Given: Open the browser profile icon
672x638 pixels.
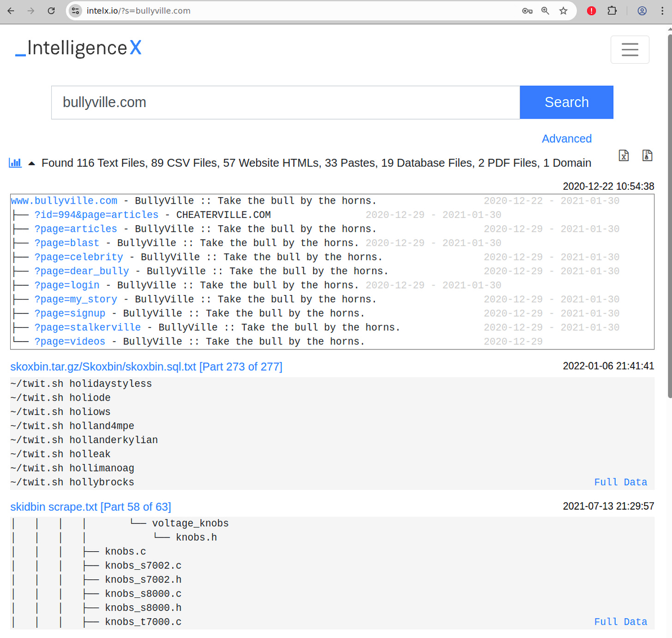Looking at the screenshot, I should [642, 11].
